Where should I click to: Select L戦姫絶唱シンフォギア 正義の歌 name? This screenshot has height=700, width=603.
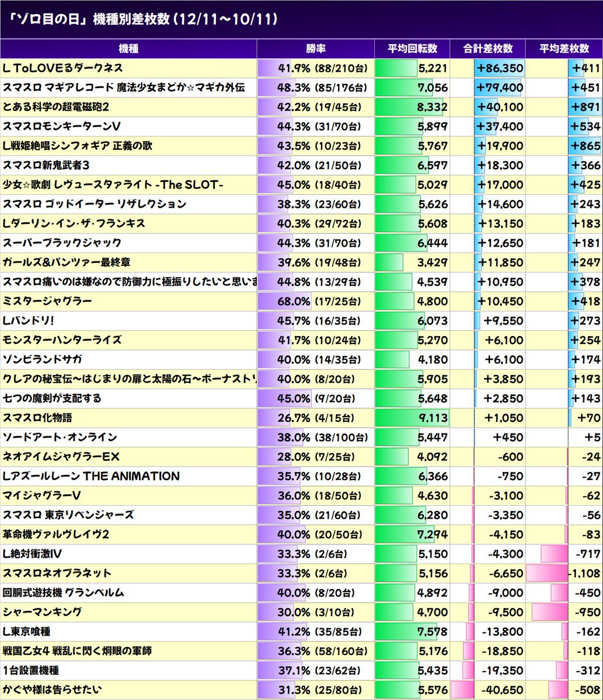coord(77,146)
